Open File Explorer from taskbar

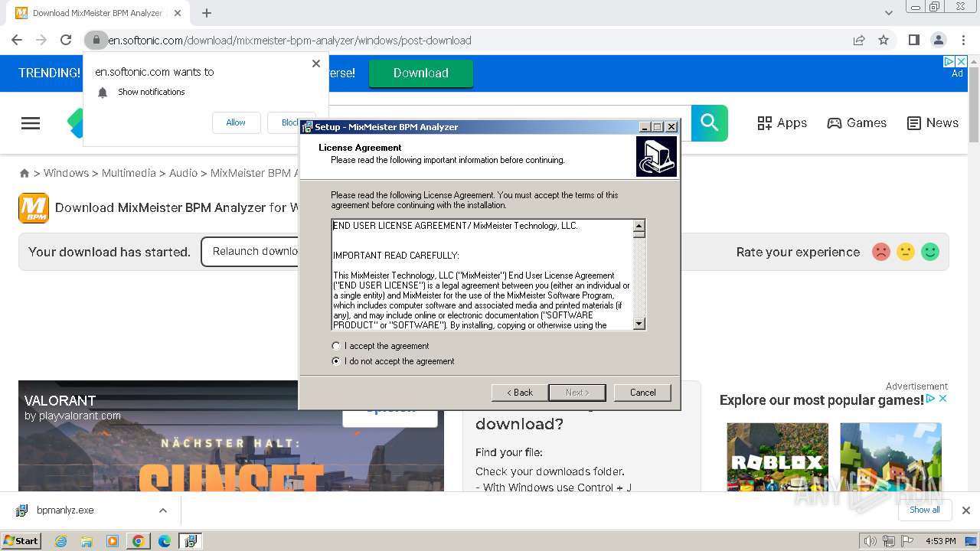[x=87, y=541]
